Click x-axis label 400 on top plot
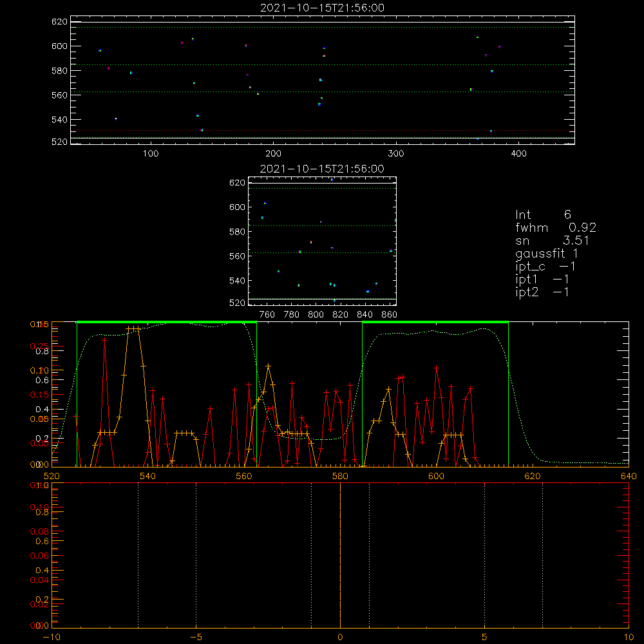This screenshot has height=644, width=644. (x=518, y=154)
